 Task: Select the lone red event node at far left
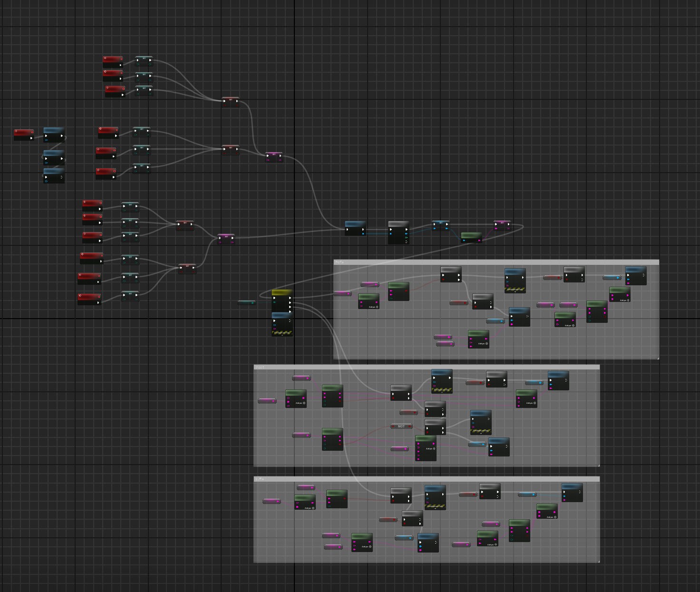(x=24, y=135)
